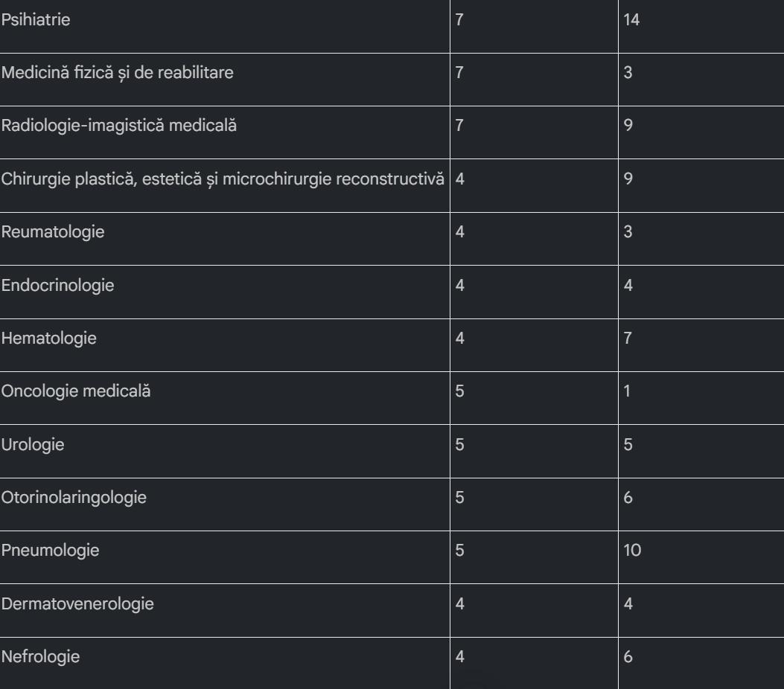
Task: Click value 6 in Otorinolaringologie row
Action: tap(628, 498)
